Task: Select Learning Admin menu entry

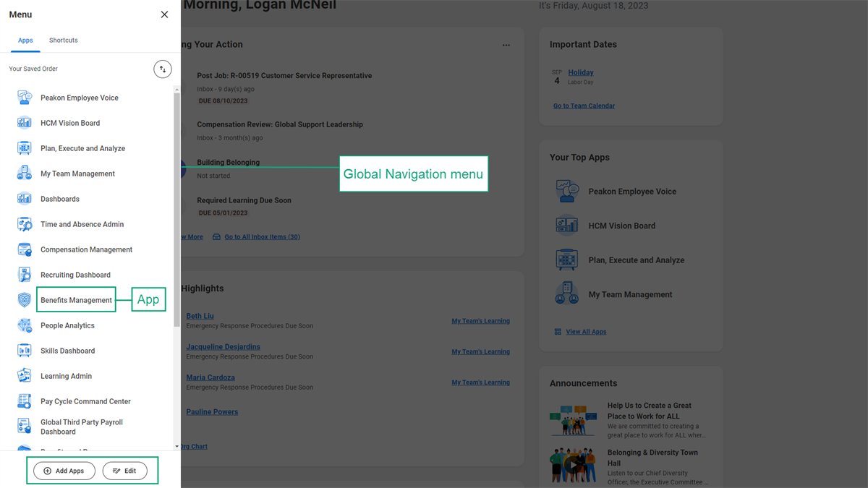Action: 66,376
